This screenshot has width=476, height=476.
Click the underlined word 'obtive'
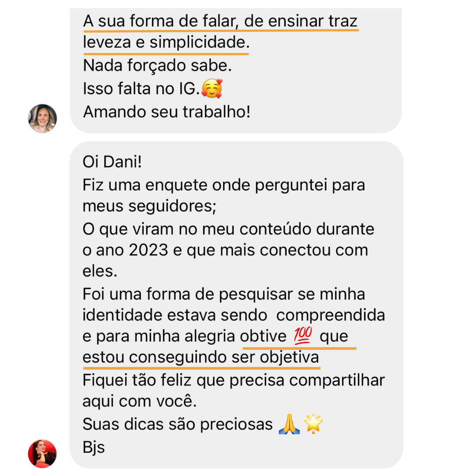point(263,336)
